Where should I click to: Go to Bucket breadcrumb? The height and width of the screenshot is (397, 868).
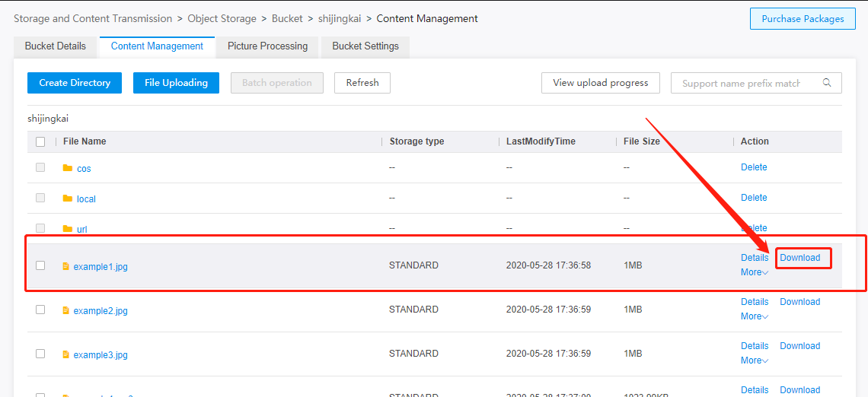click(287, 19)
